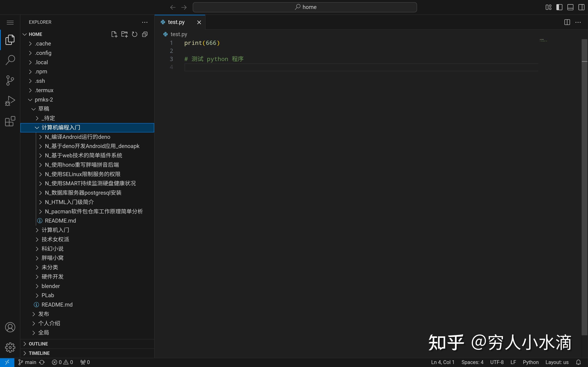
Task: Toggle the bottom panel visibility
Action: tap(570, 7)
